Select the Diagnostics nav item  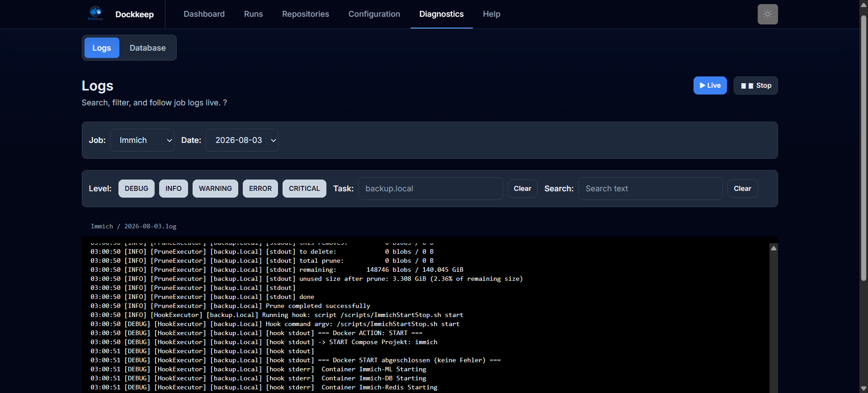click(x=442, y=14)
